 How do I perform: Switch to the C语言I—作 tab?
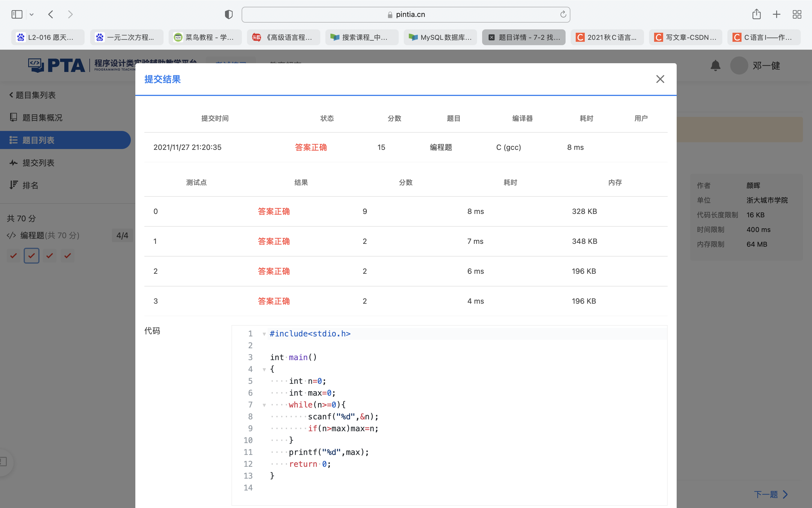pos(764,37)
